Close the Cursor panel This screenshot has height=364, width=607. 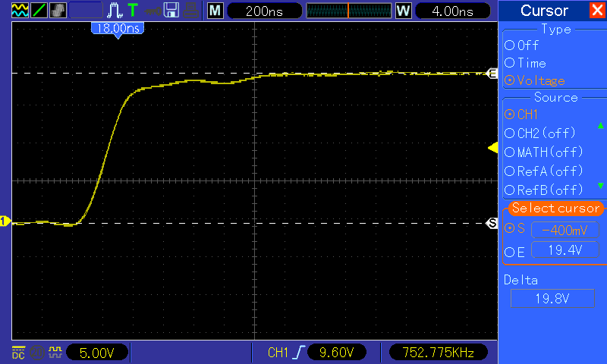(x=597, y=10)
